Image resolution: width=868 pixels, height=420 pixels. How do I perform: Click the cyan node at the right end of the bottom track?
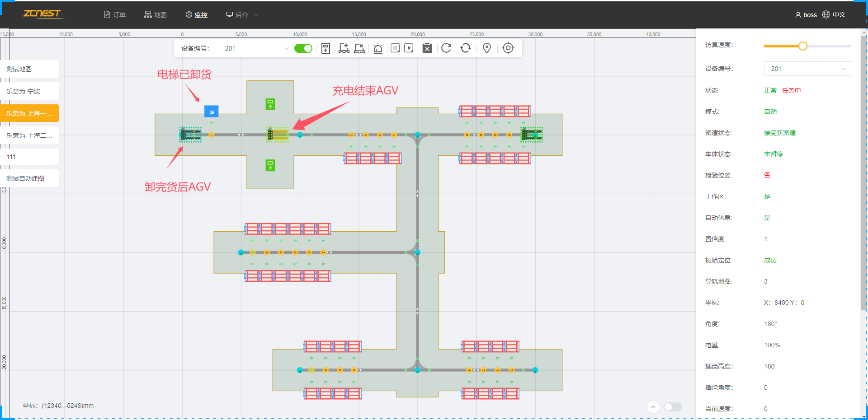pos(535,370)
